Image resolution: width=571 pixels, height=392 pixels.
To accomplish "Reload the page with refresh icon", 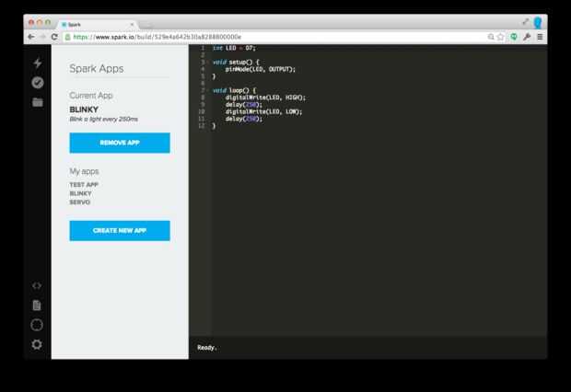I will tap(54, 37).
